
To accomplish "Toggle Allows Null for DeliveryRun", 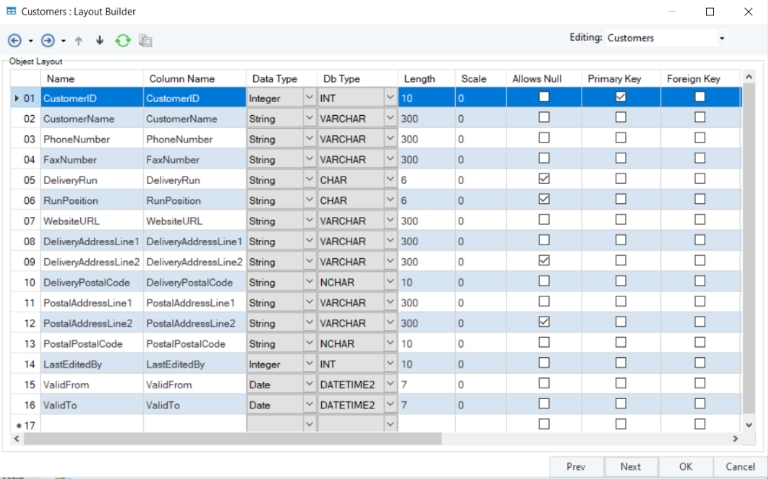I will point(544,178).
